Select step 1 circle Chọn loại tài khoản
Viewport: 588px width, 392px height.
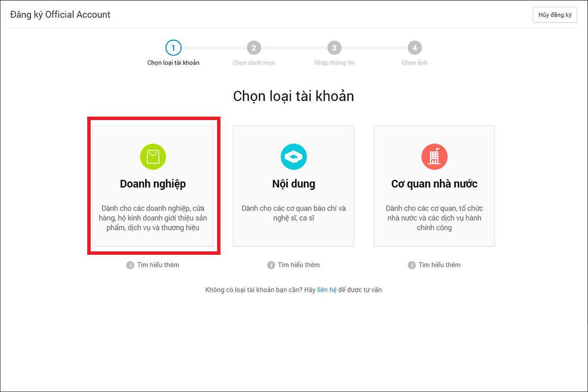(173, 48)
